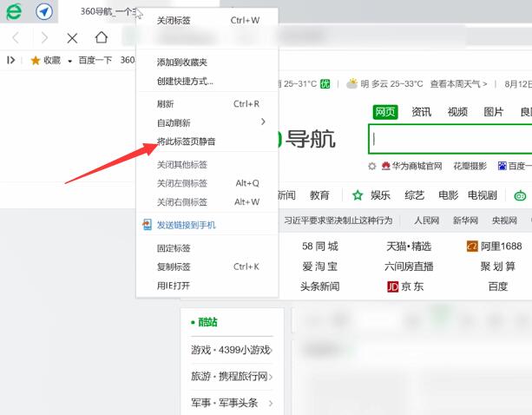The height and width of the screenshot is (415, 532).
Task: Click the green game controller icon
Action: click(x=520, y=196)
